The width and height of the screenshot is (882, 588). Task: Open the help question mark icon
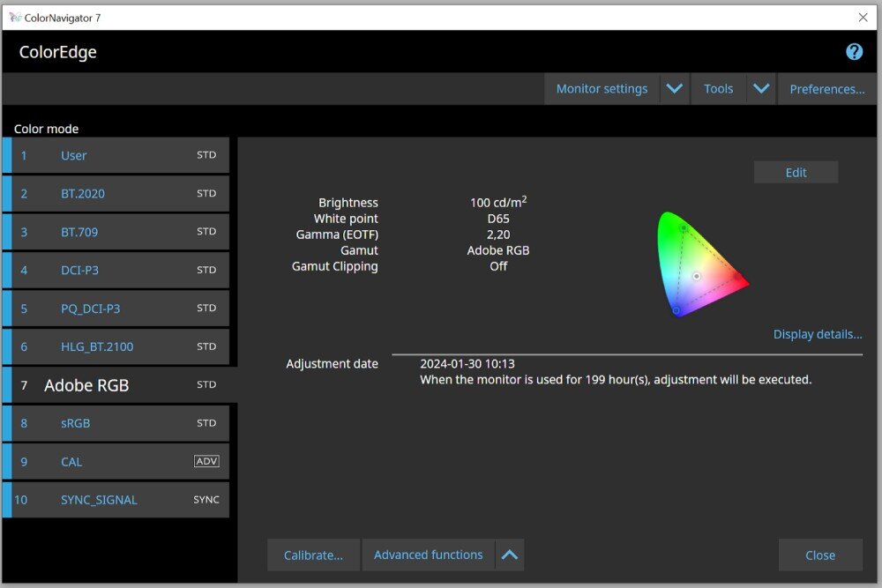[x=854, y=52]
